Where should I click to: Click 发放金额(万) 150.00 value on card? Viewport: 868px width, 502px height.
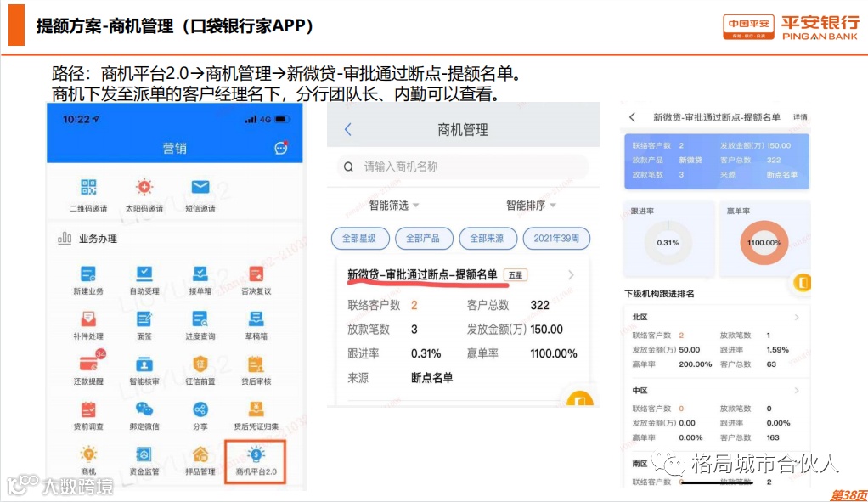click(x=546, y=330)
